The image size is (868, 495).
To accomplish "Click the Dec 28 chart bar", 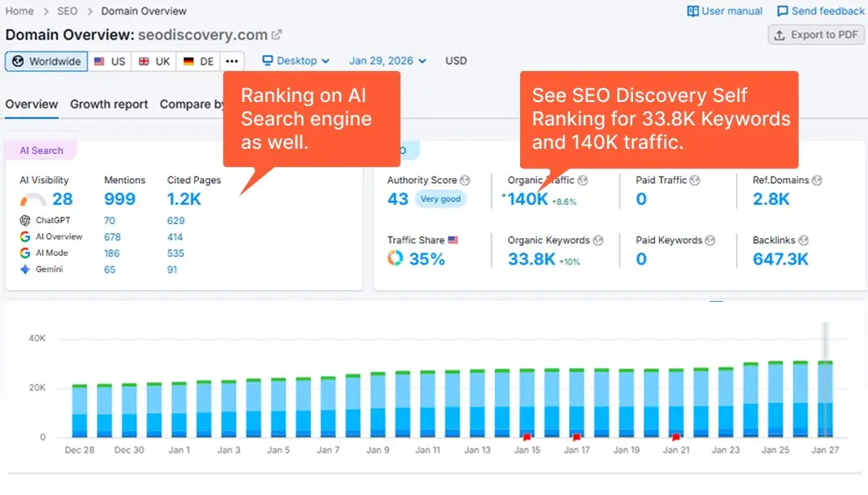I will pos(79,411).
